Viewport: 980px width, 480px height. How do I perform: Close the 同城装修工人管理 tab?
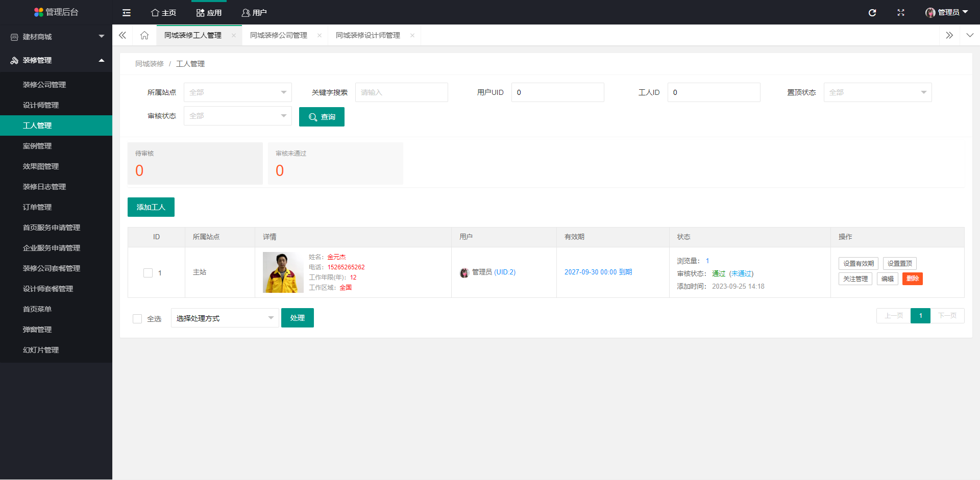pyautogui.click(x=234, y=35)
